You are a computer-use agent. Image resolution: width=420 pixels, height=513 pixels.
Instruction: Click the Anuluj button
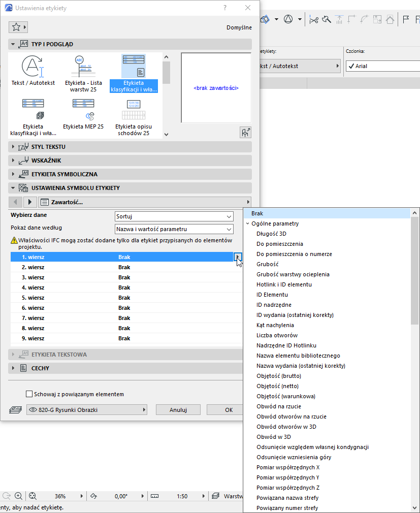coord(178,410)
